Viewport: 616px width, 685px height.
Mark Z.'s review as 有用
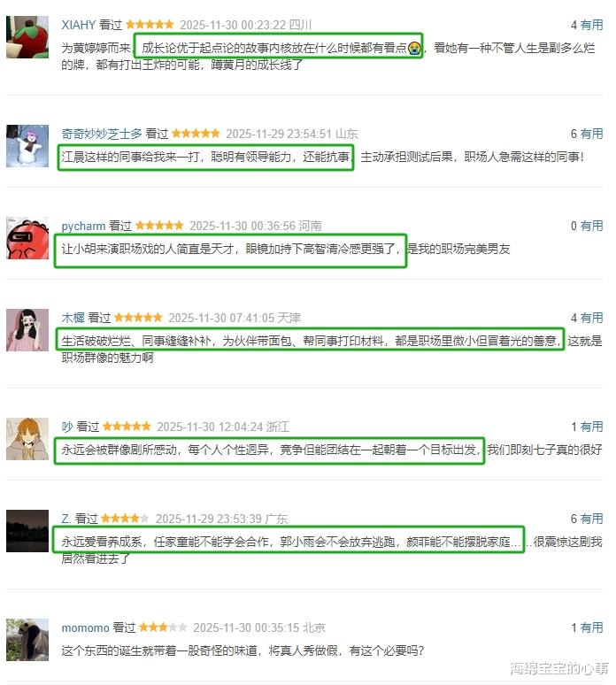591,519
